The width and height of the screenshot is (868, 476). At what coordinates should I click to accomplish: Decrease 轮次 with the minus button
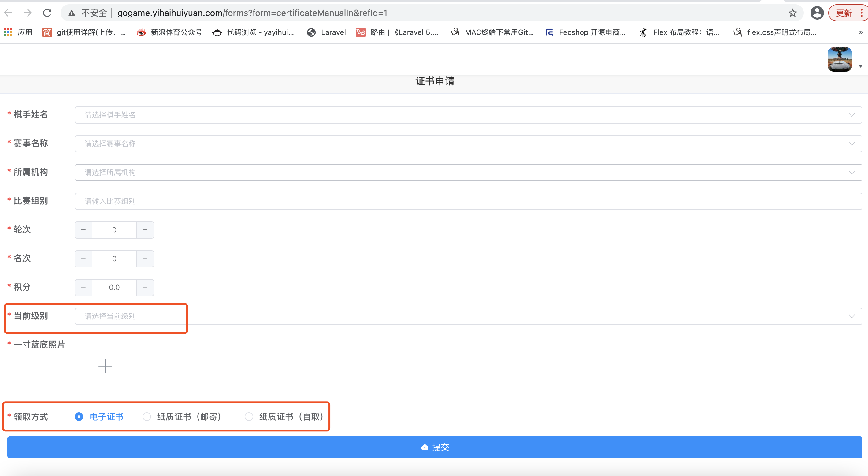tap(83, 230)
